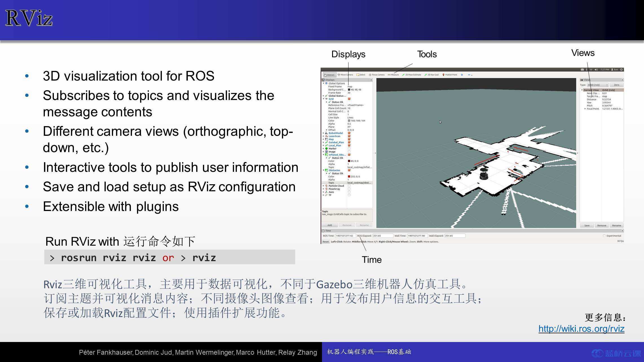Click the Map display icon
Image resolution: width=644 pixels, height=362 pixels.
pos(327,139)
